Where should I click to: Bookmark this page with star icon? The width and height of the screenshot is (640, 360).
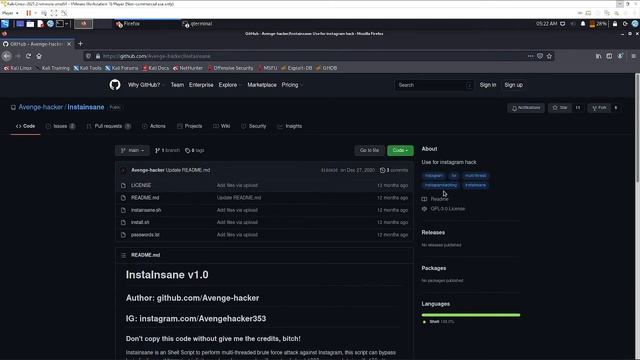[x=549, y=56]
